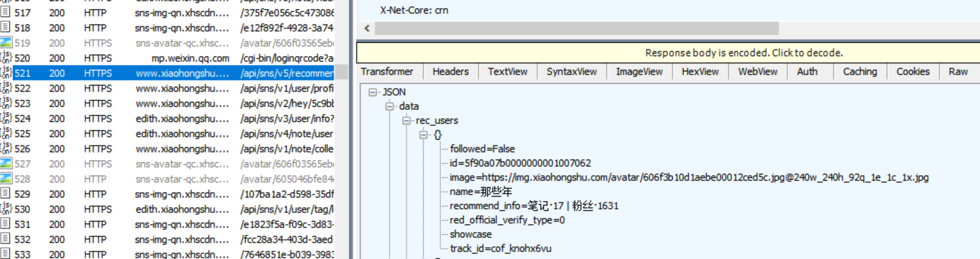Click the document icon of session 532
This screenshot has width=980, height=259.
pos(5,239)
